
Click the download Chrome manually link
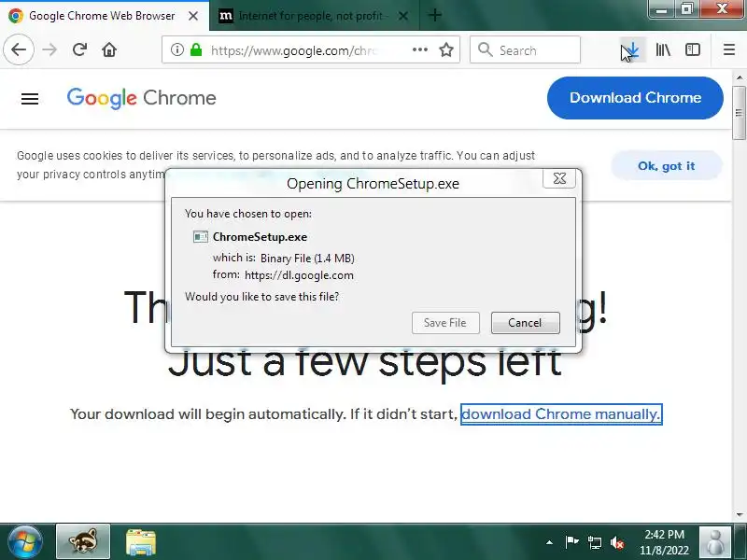point(561,413)
